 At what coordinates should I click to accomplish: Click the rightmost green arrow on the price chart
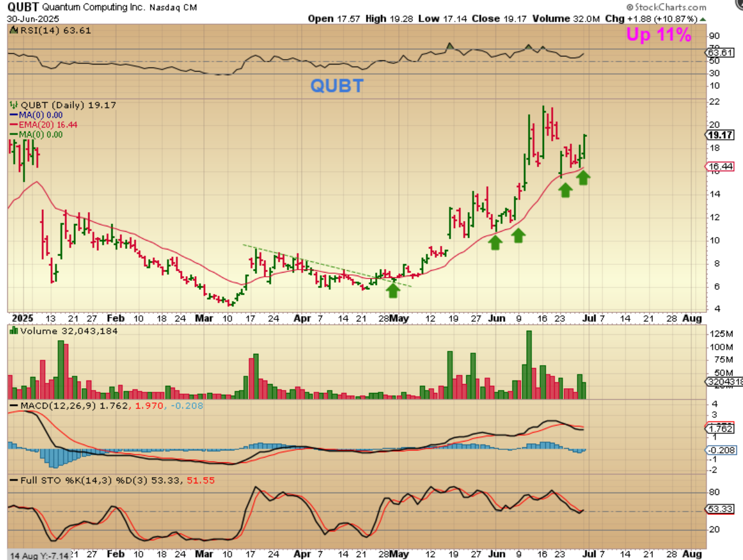coord(584,177)
